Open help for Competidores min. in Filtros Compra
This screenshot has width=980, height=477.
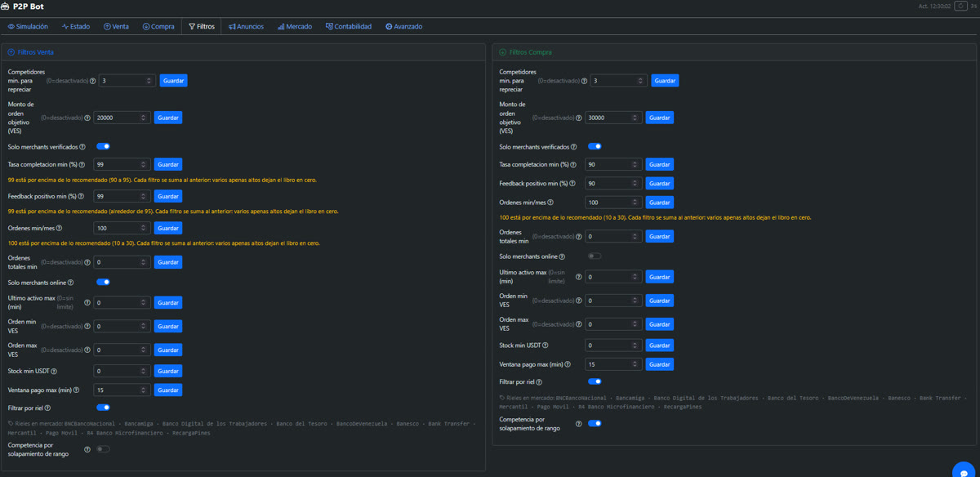(x=584, y=81)
